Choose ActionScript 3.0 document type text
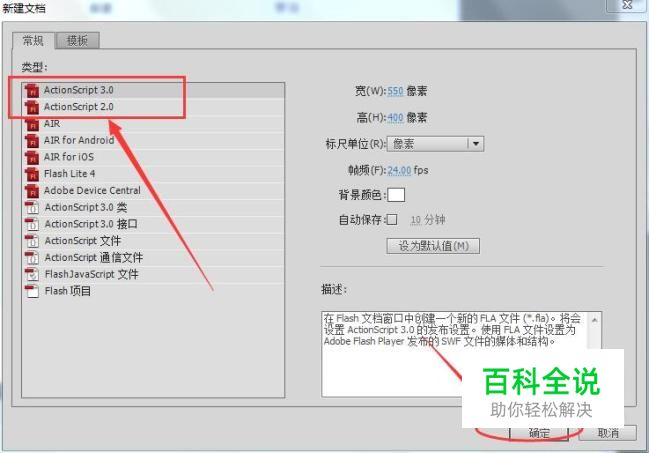The image size is (649, 453). (79, 90)
